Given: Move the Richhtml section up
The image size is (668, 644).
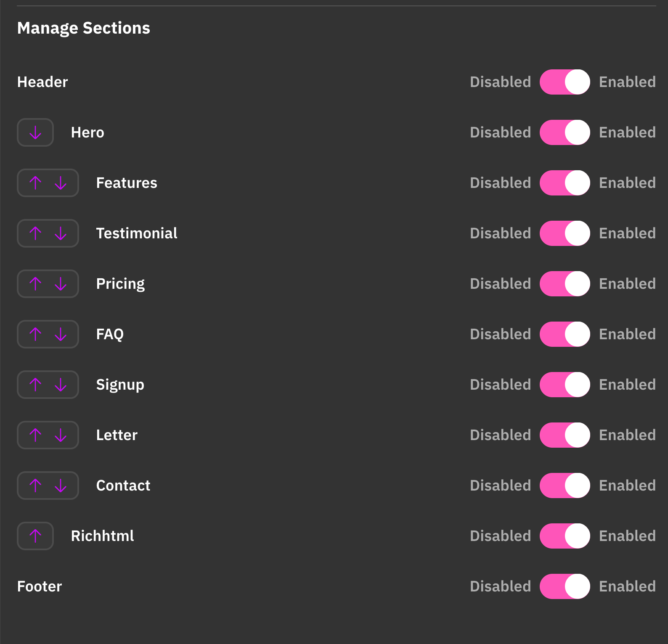Looking at the screenshot, I should pyautogui.click(x=35, y=536).
